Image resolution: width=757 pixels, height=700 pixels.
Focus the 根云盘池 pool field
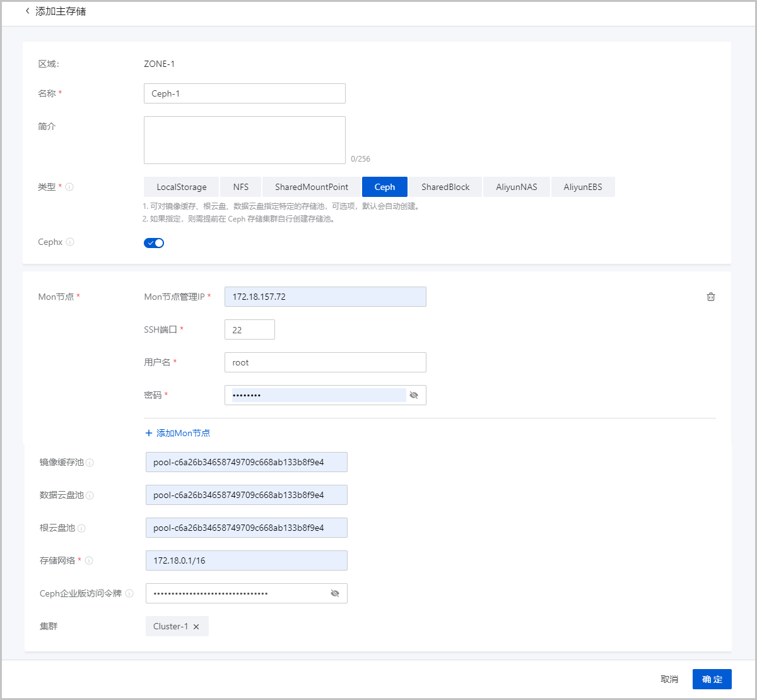(x=247, y=528)
